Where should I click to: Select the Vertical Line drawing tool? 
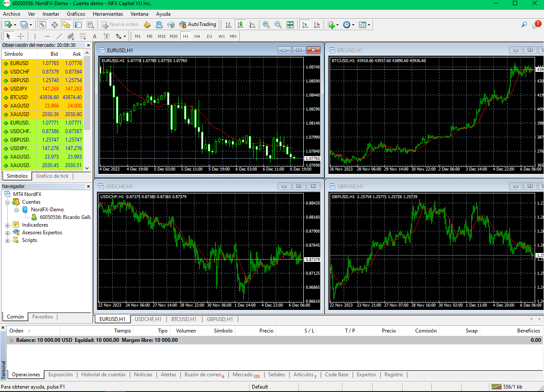pyautogui.click(x=35, y=36)
